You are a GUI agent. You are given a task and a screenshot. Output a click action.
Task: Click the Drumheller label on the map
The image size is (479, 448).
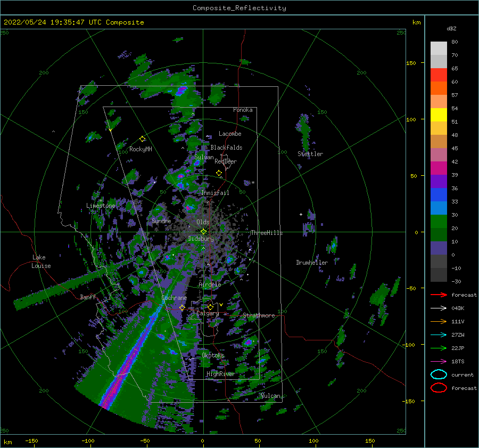[312, 263]
